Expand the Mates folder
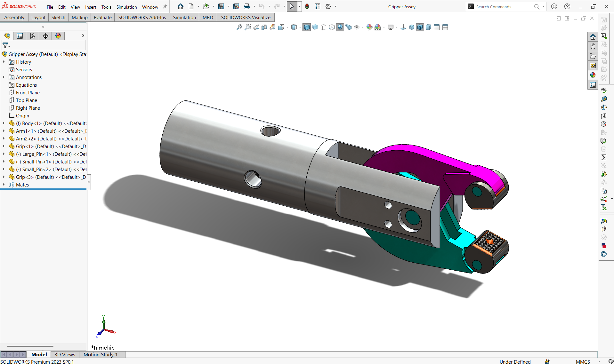Screen dimensions: 614x364 (4, 185)
